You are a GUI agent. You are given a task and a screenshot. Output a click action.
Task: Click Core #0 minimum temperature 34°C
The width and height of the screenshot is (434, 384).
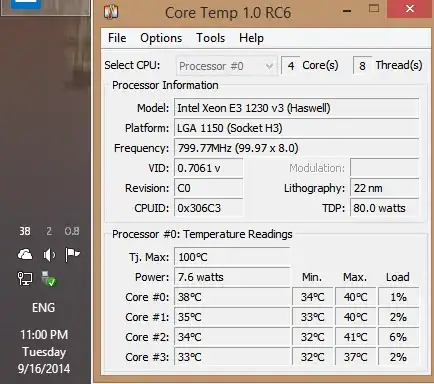pyautogui.click(x=313, y=297)
